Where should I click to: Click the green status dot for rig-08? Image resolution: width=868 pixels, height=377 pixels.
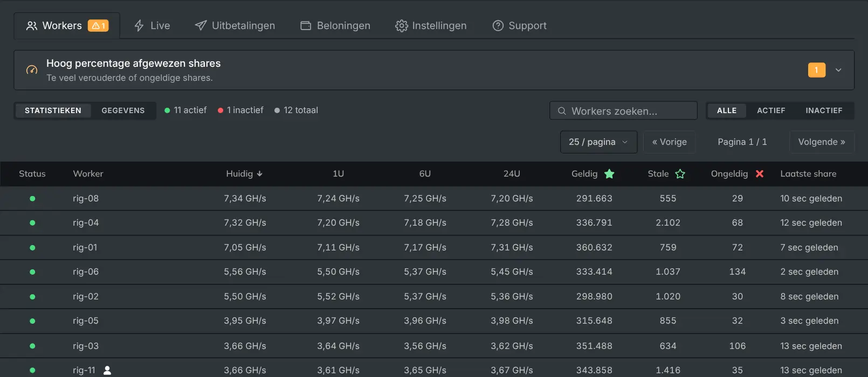point(32,199)
